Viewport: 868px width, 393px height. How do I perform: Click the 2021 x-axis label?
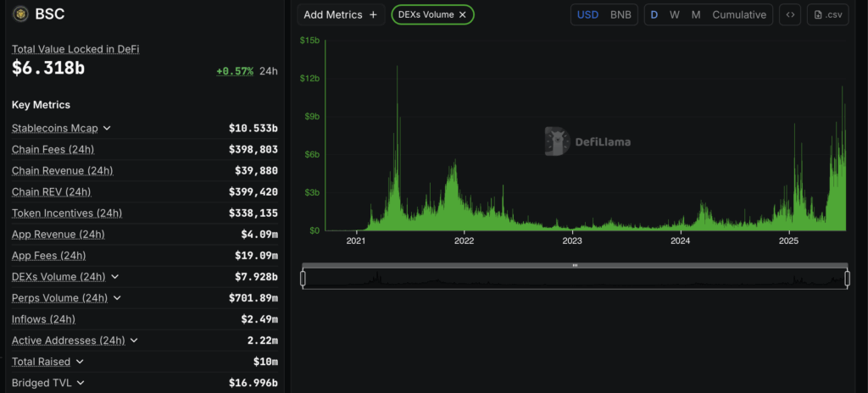(356, 241)
